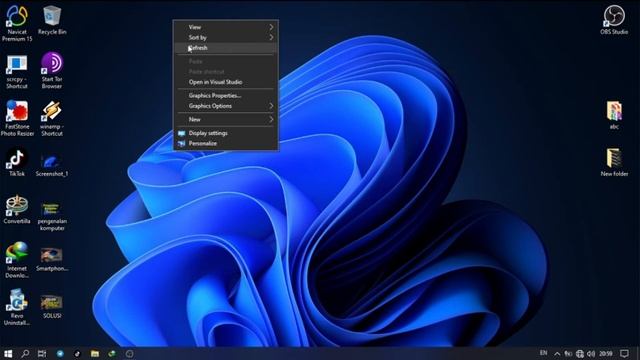This screenshot has height=360, width=640.
Task: Select the Revo Uninstaller desktop icon
Action: (x=17, y=307)
